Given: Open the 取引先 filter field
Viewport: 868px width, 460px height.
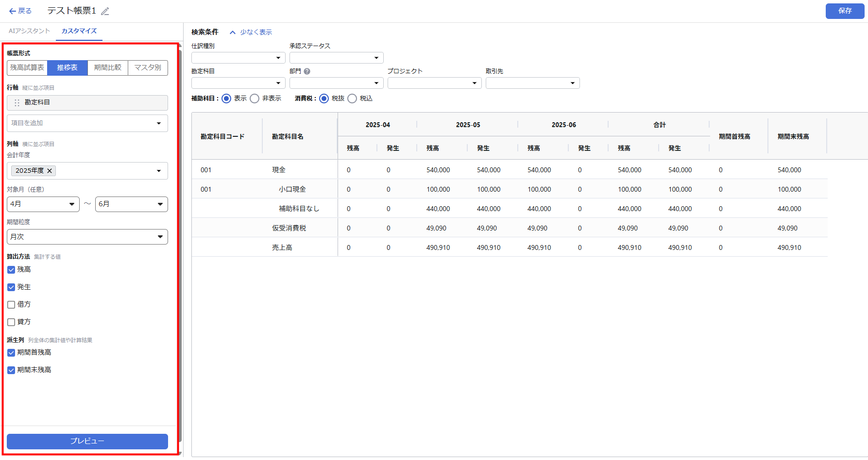Looking at the screenshot, I should pyautogui.click(x=532, y=83).
